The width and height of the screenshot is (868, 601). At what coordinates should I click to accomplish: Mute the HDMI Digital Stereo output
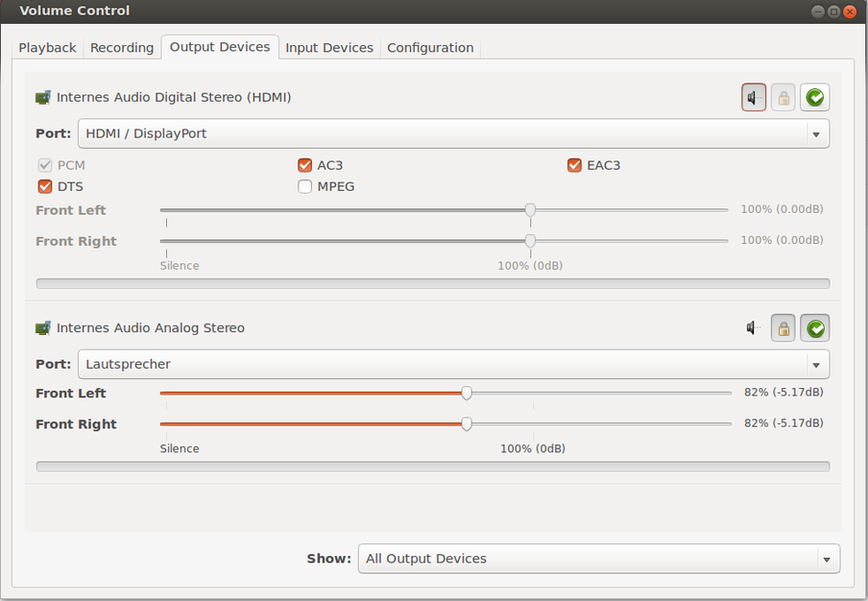click(754, 97)
